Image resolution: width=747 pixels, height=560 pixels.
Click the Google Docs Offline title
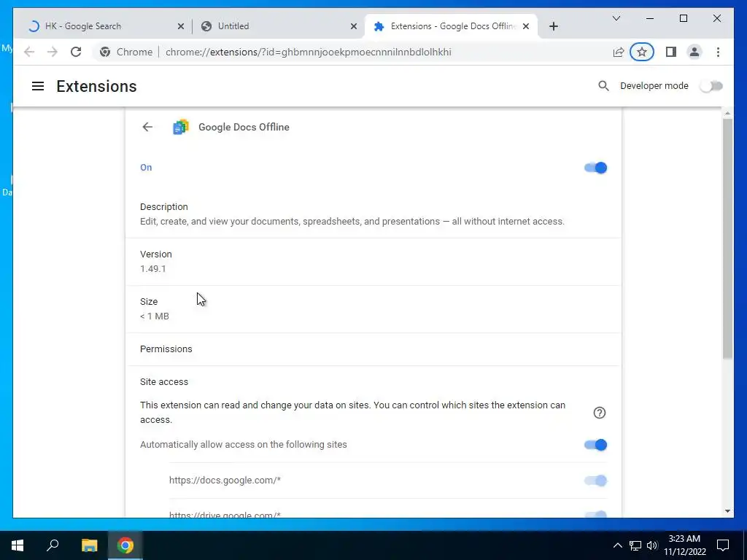tap(244, 127)
